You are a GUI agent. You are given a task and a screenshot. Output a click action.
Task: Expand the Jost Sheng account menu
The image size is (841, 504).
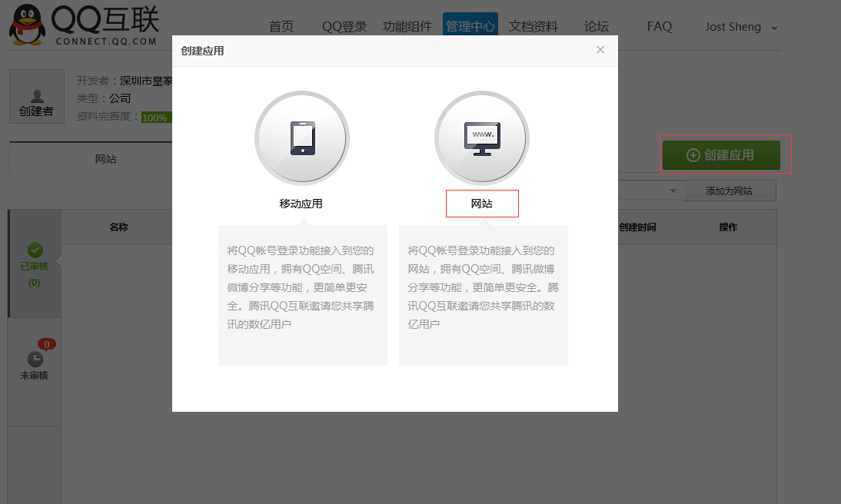tap(742, 27)
